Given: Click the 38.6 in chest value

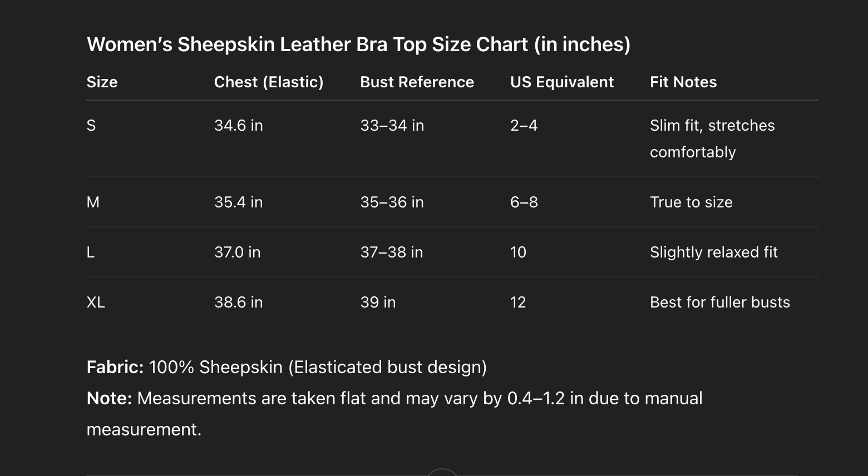Looking at the screenshot, I should [238, 303].
